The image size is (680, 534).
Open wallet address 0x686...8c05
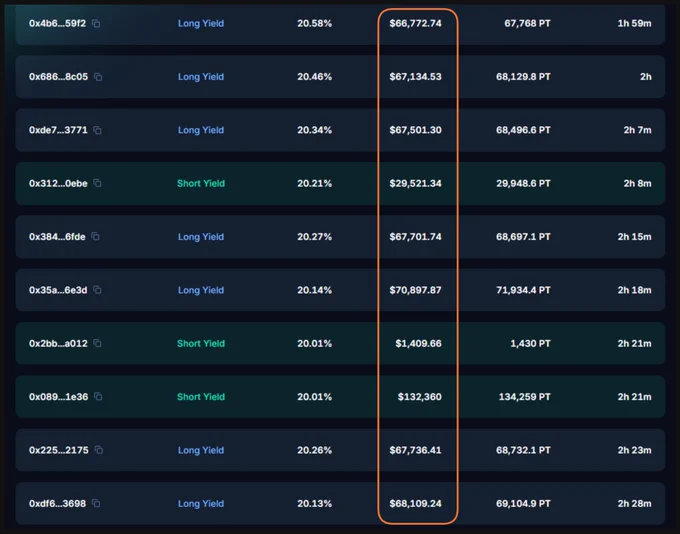point(58,77)
